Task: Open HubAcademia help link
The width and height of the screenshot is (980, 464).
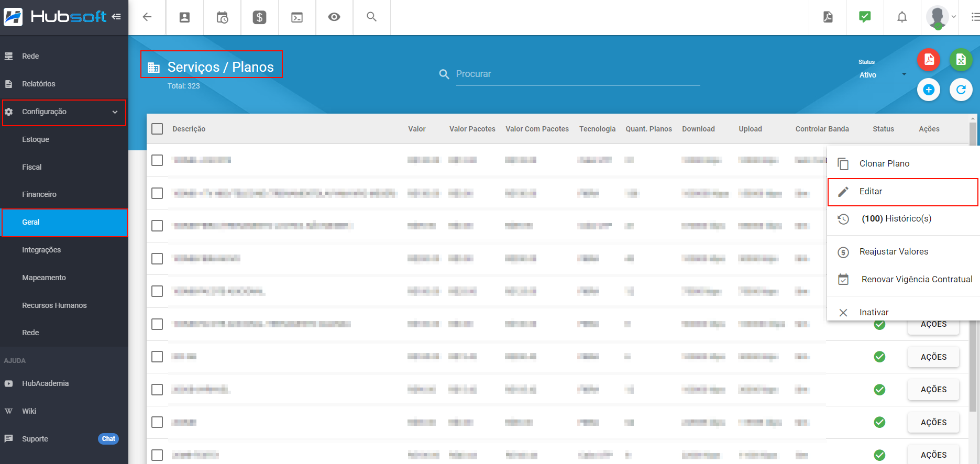Action: 64,383
